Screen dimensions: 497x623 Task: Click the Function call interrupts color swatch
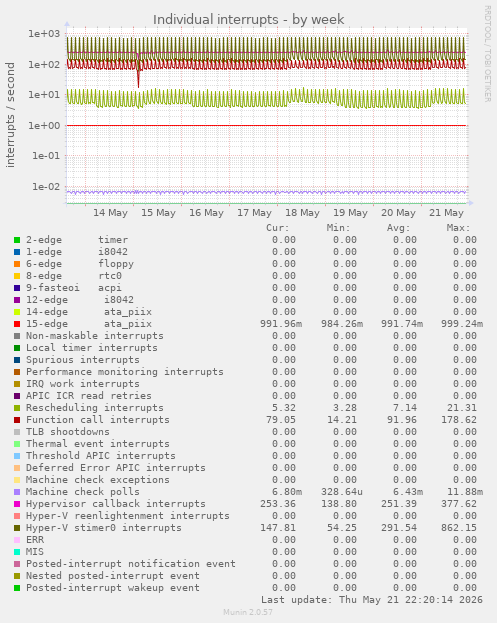[17, 420]
